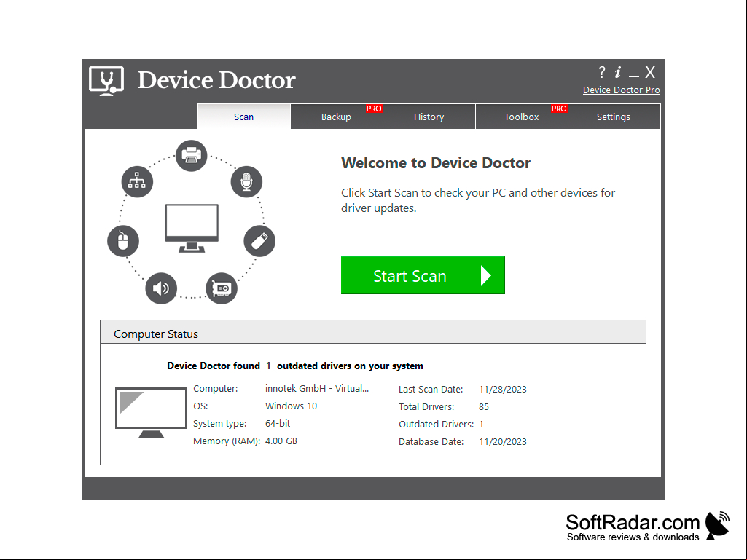Click the Device Doctor stethoscope logo

point(106,81)
